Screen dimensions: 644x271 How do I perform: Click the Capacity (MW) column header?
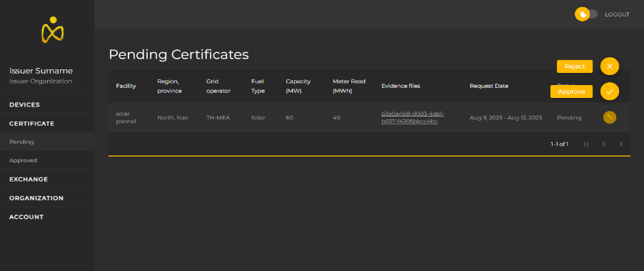tap(298, 86)
